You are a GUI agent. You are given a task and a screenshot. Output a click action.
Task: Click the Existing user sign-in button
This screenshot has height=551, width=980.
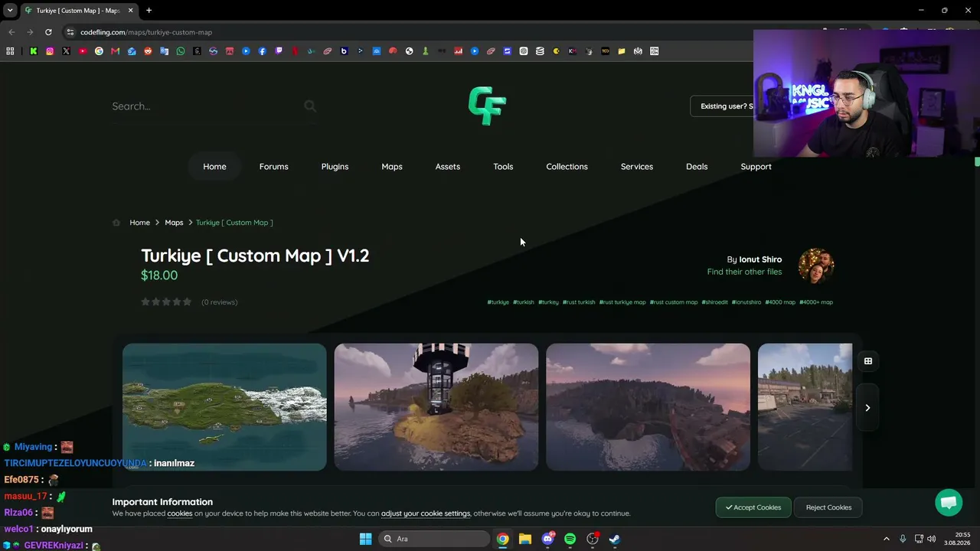click(722, 106)
